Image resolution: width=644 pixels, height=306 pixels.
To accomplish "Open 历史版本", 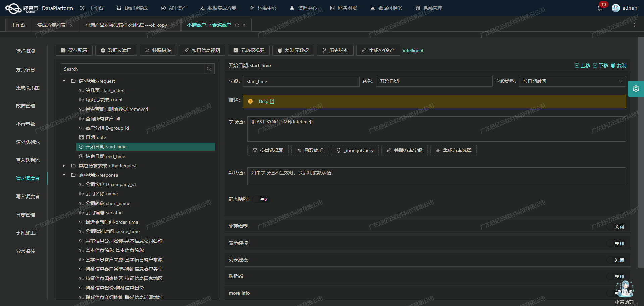I will [335, 50].
